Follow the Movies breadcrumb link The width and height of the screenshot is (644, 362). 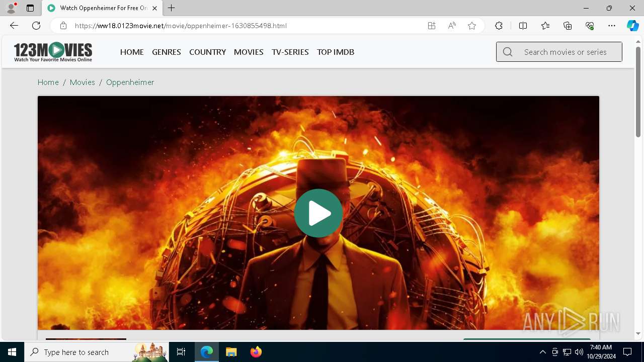[x=83, y=82]
